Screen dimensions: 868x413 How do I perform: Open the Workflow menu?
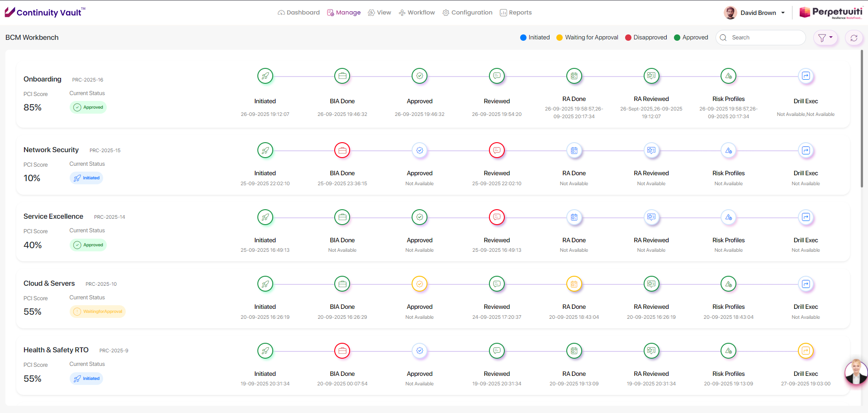coord(417,13)
